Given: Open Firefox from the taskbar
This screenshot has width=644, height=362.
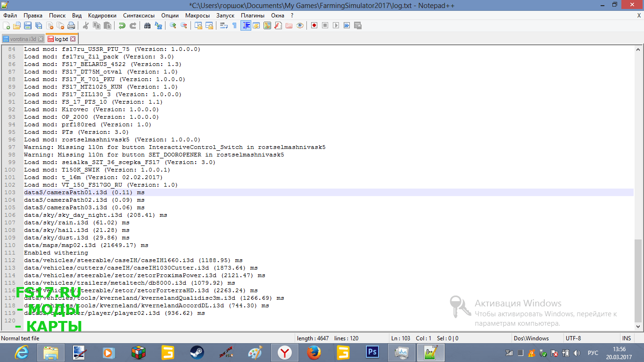Looking at the screenshot, I should point(313,352).
